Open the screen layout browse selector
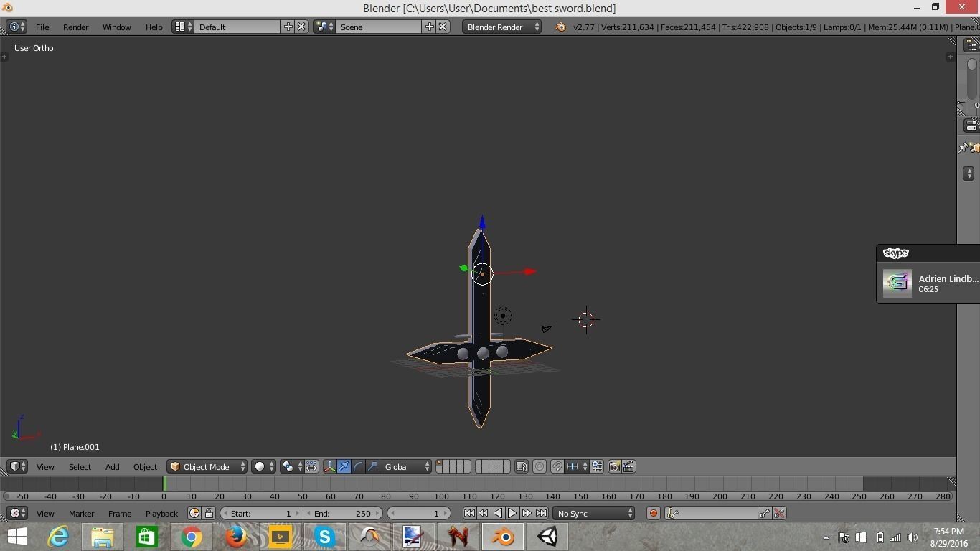The width and height of the screenshot is (980, 551). [183, 27]
